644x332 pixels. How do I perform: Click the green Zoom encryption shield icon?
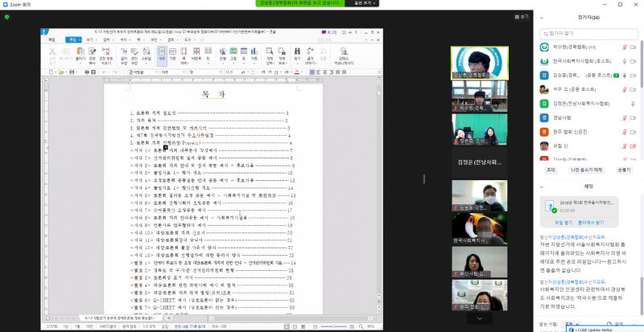(x=6, y=17)
